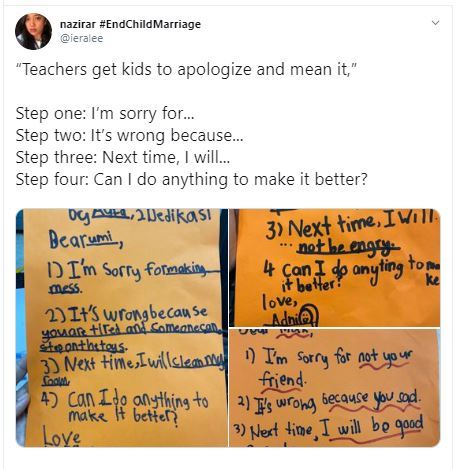This screenshot has width=458, height=469.
Task: Click 'It's wrong because you sad' handwritten line
Action: 330,401
